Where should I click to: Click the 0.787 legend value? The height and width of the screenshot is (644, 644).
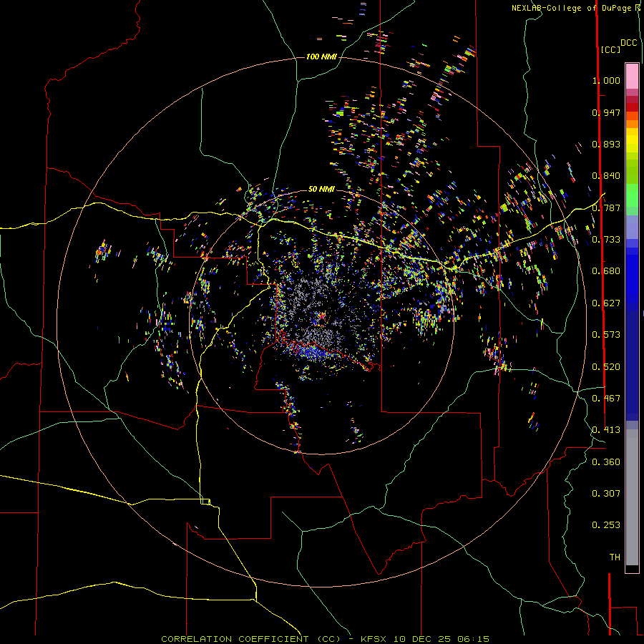pos(606,208)
